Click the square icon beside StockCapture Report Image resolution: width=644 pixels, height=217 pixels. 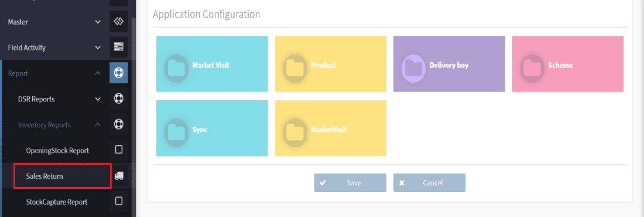119,201
